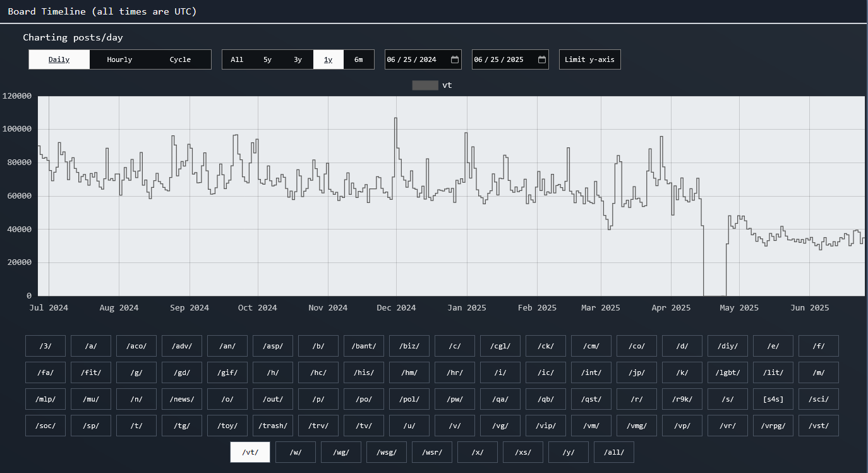Image resolution: width=868 pixels, height=473 pixels.
Task: Choose the /biz/ board
Action: pyautogui.click(x=409, y=346)
